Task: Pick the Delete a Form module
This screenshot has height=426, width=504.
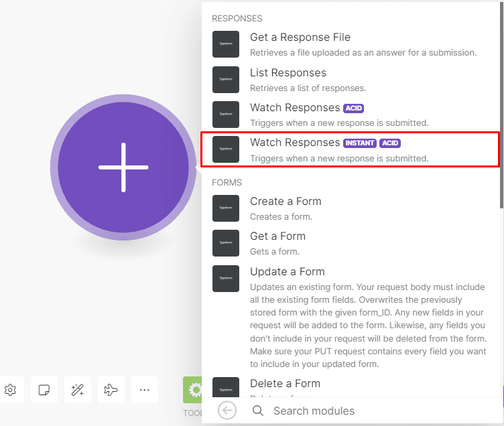Action: point(285,384)
